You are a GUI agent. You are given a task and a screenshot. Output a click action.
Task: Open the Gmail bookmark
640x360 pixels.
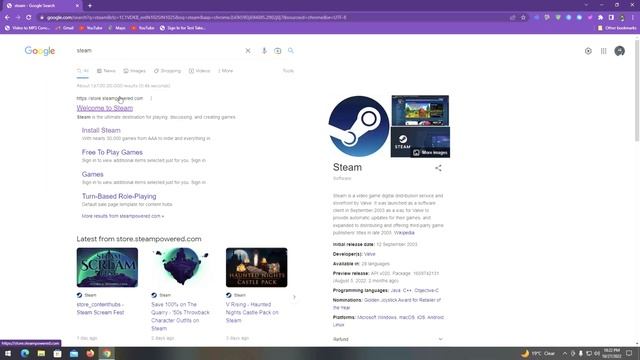point(64,28)
